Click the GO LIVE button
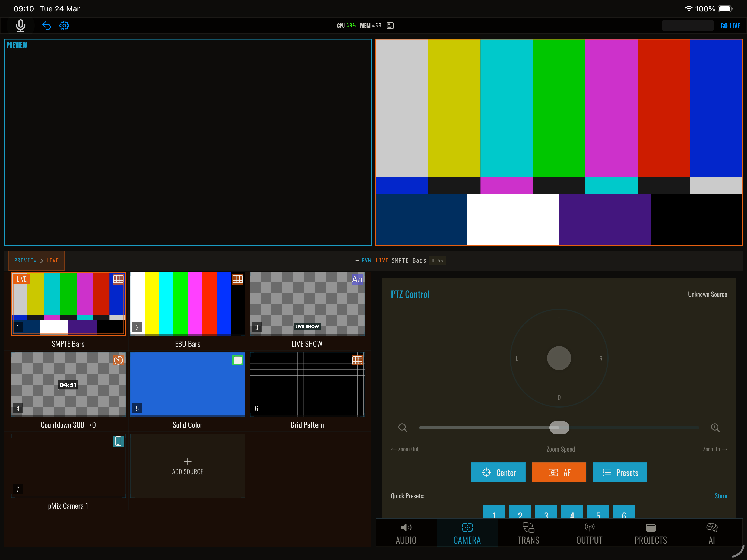747x560 pixels. [x=730, y=25]
